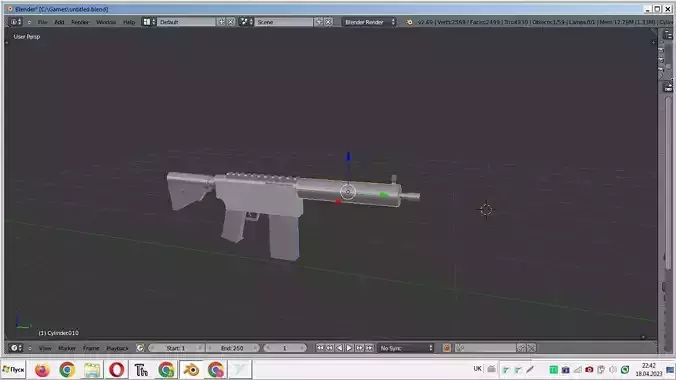Open the Windows Start (Пуск) button
The image size is (676, 380).
pyautogui.click(x=14, y=370)
